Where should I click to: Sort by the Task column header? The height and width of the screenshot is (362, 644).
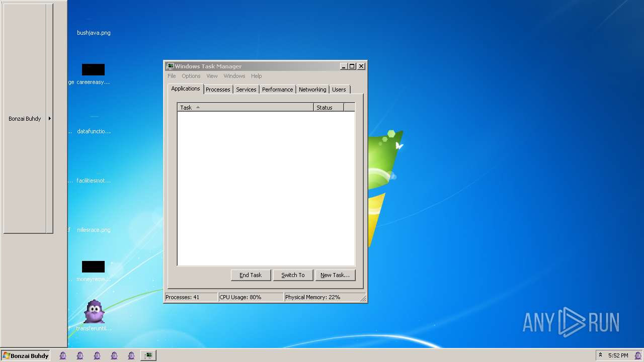[246, 107]
